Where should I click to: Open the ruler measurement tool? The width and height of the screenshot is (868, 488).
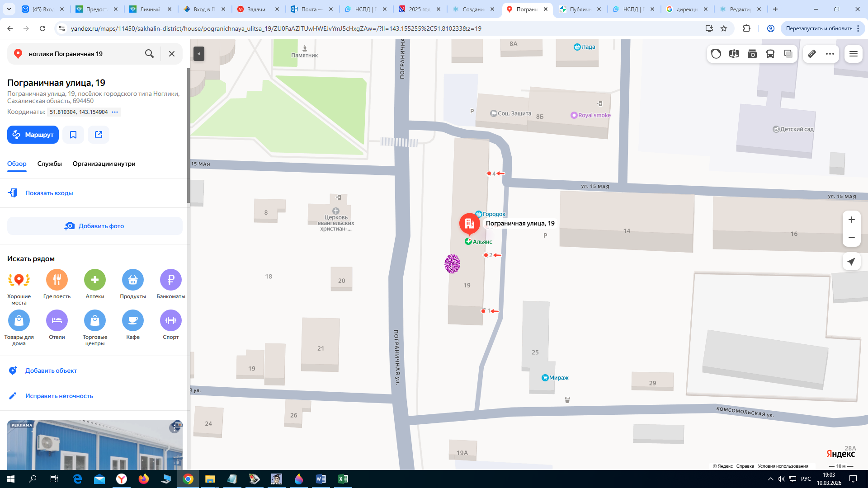(x=812, y=54)
